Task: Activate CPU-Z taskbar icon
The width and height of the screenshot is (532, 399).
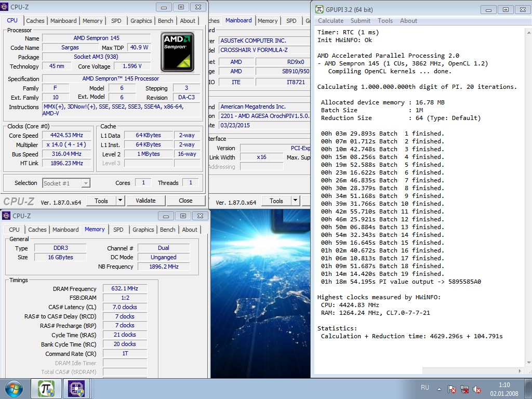Action: [x=76, y=389]
